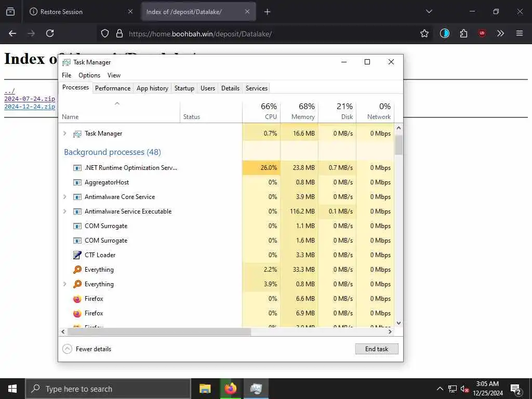Image resolution: width=532 pixels, height=399 pixels.
Task: Sort processes by Network column
Action: click(375, 112)
